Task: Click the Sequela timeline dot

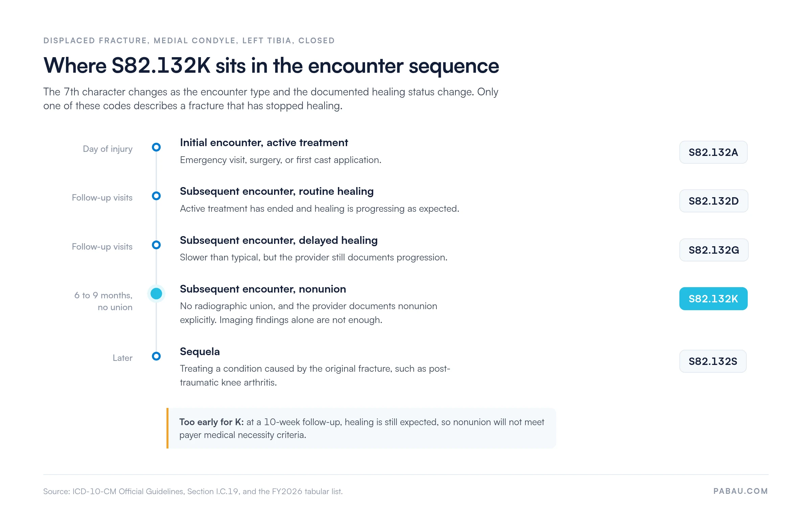Action: pyautogui.click(x=156, y=356)
